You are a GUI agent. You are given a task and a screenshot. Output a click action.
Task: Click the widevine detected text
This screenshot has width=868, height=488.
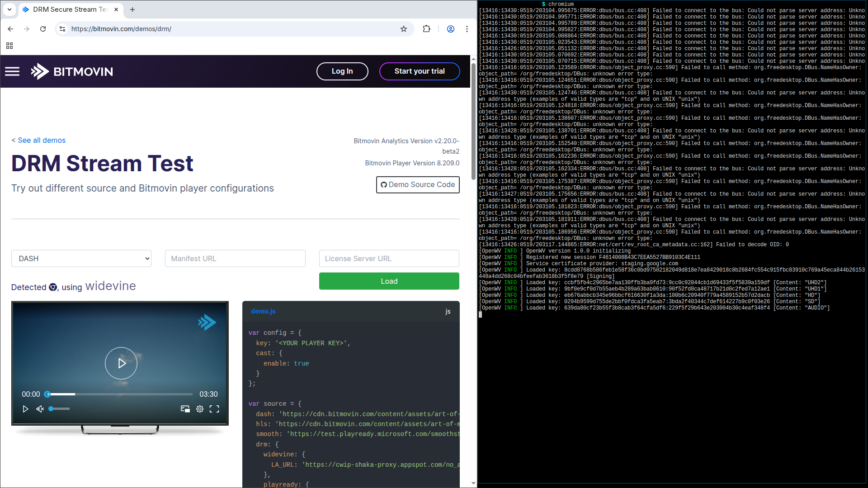click(x=111, y=286)
